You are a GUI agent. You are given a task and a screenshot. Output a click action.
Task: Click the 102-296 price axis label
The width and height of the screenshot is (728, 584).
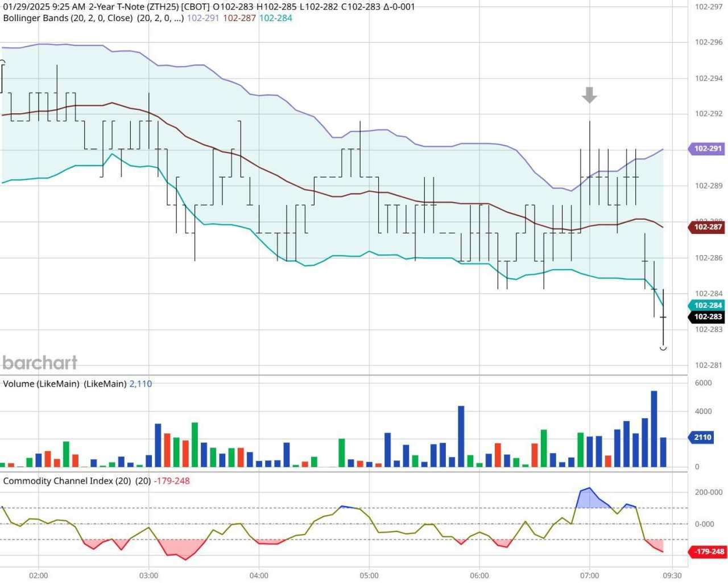(x=709, y=42)
